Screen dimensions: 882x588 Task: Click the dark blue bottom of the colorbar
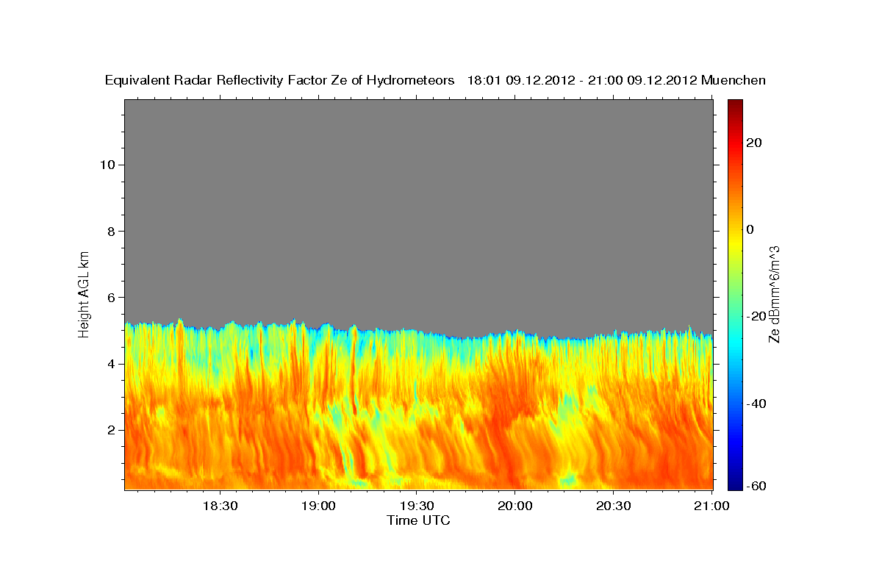[735, 482]
